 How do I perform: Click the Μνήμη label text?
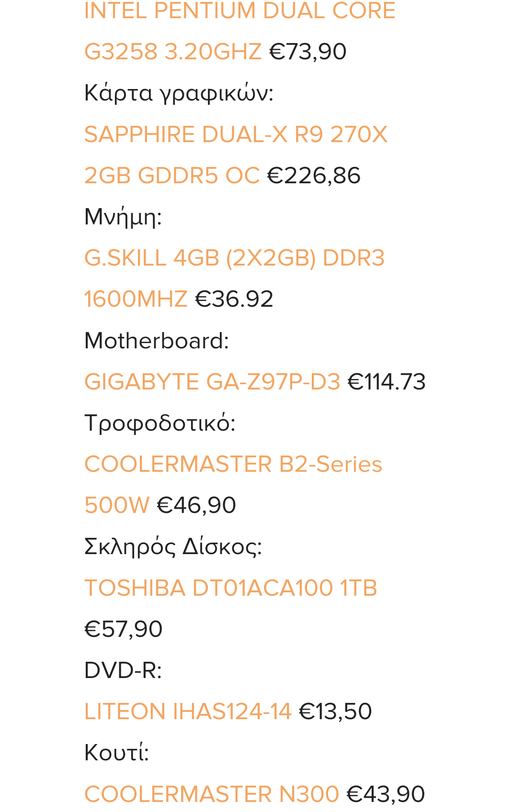click(123, 217)
